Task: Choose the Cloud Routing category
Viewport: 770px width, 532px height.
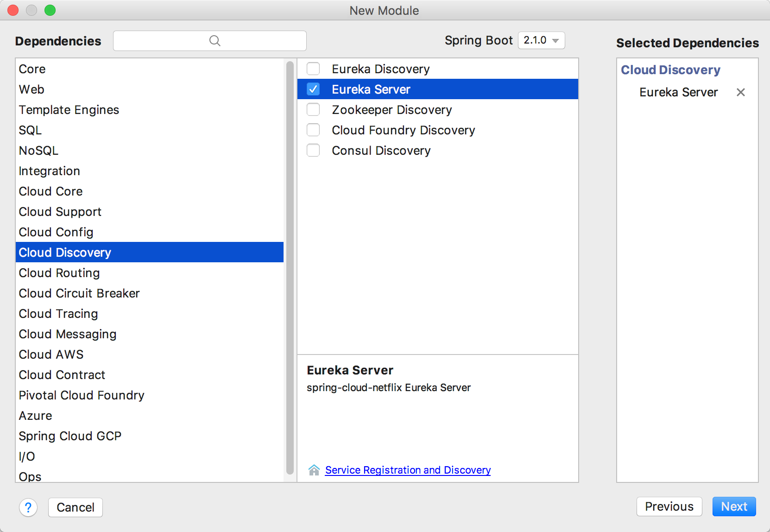Action: tap(150, 273)
